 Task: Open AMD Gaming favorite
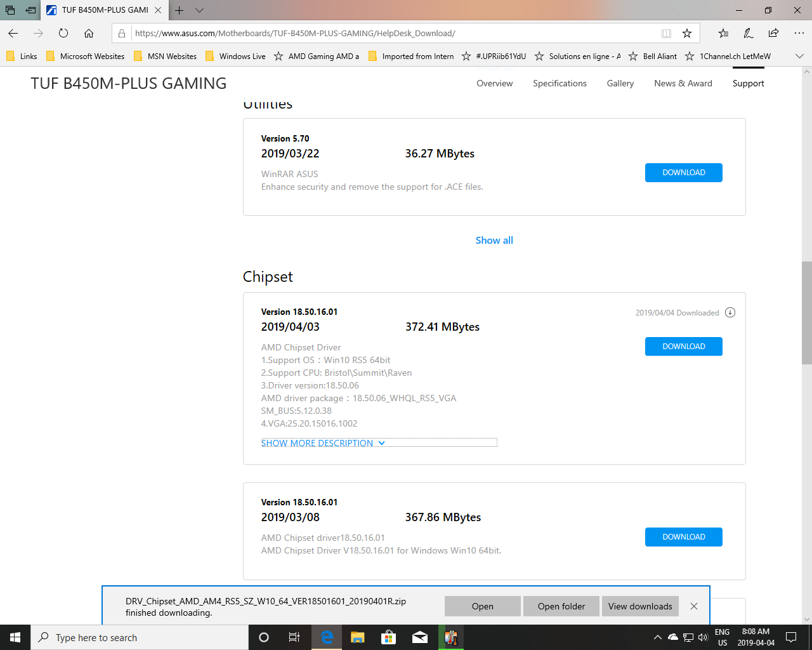tap(317, 56)
